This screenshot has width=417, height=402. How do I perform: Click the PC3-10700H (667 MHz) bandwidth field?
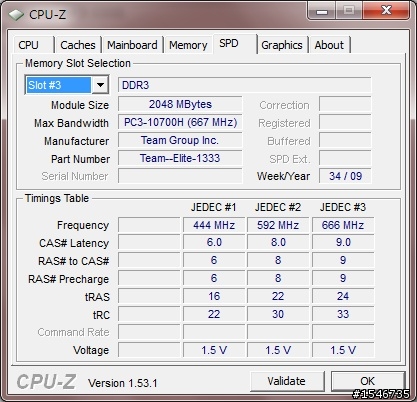[180, 122]
